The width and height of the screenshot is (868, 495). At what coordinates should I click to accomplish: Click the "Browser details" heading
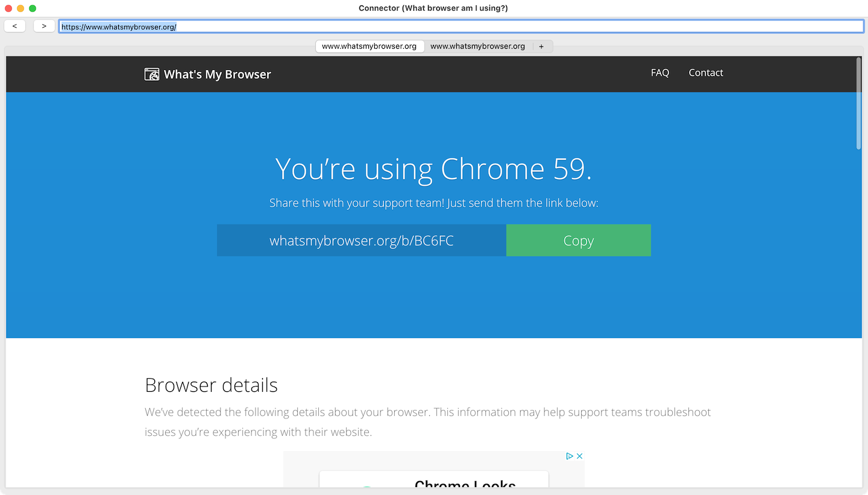click(212, 385)
